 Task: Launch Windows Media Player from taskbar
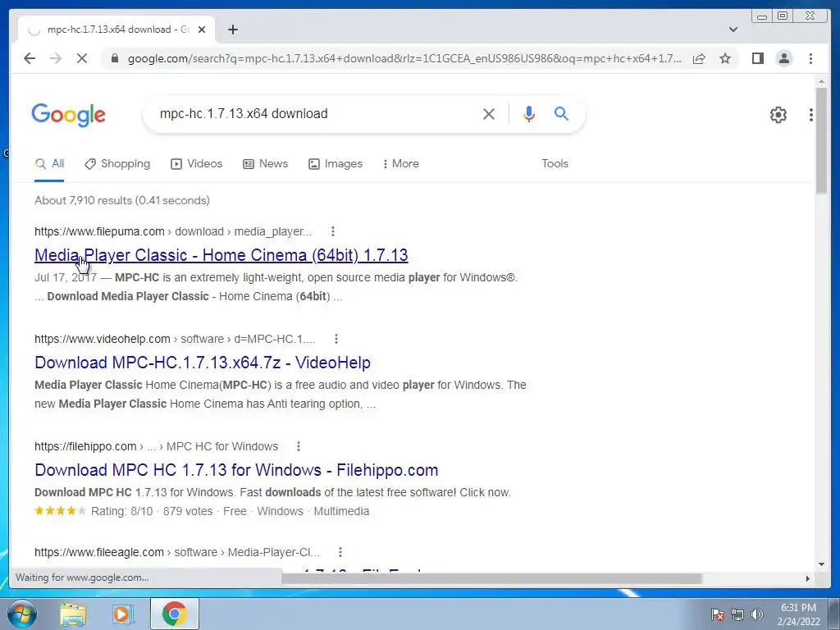(x=122, y=614)
